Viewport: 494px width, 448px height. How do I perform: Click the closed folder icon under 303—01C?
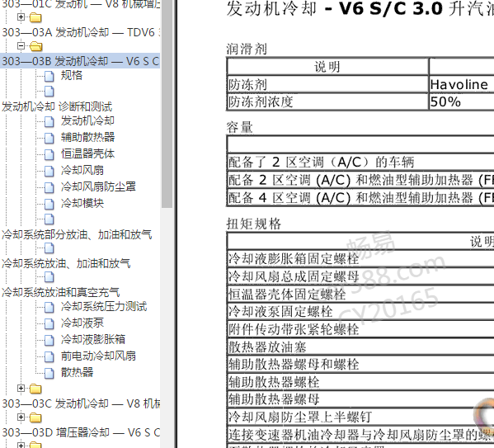pyautogui.click(x=35, y=17)
